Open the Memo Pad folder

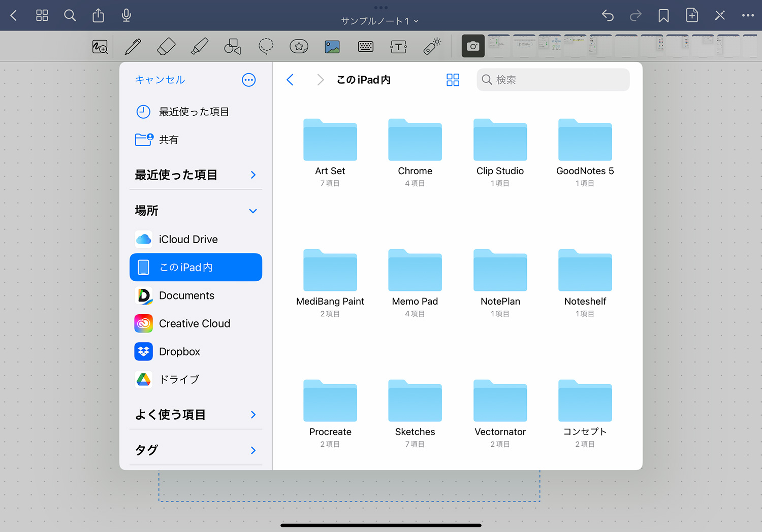point(415,283)
